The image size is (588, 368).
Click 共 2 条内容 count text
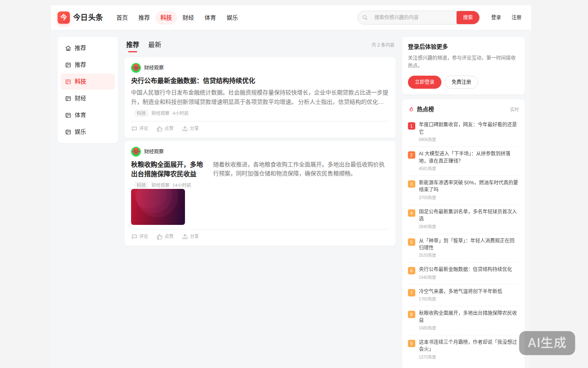point(383,45)
